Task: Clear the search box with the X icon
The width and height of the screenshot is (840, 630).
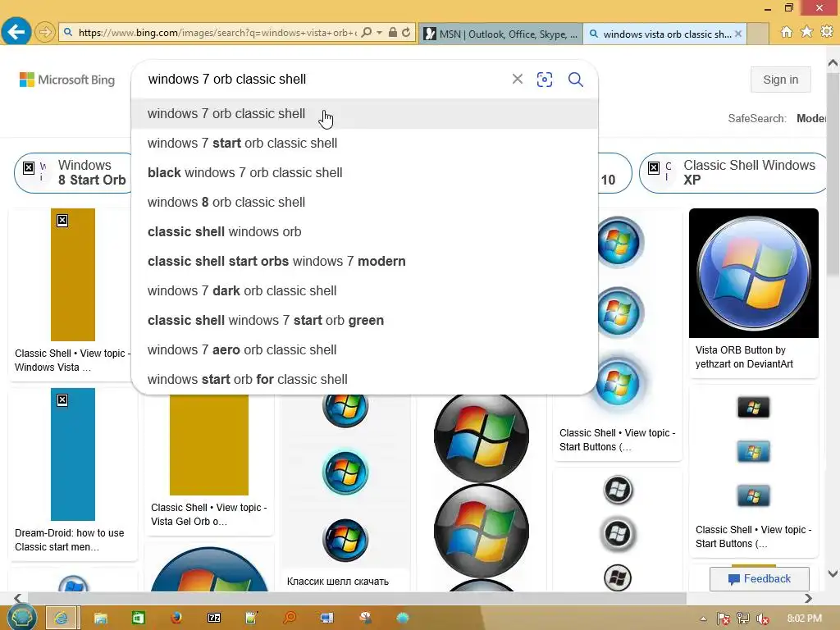Action: coord(518,80)
